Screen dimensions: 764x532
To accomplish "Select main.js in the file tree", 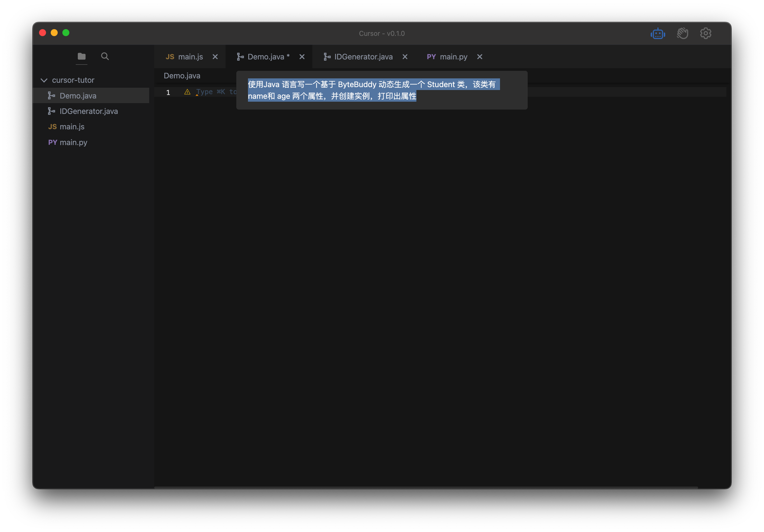I will [x=72, y=127].
